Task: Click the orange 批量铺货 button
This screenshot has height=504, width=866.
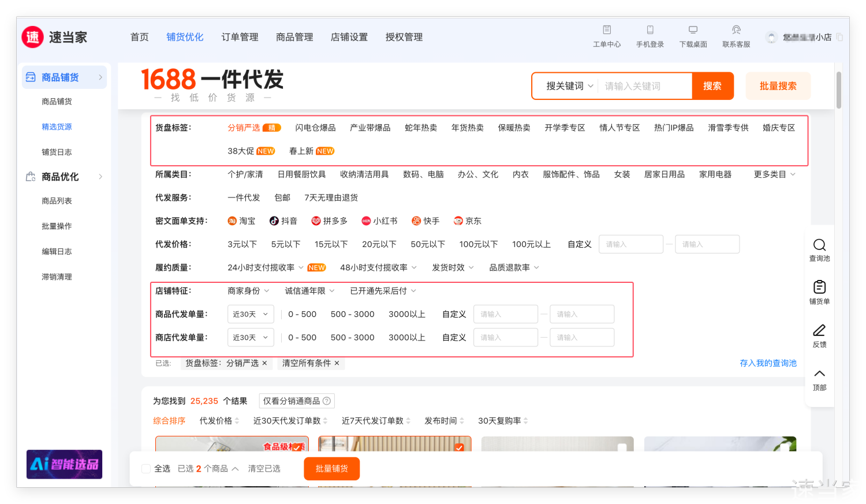Action: 331,469
